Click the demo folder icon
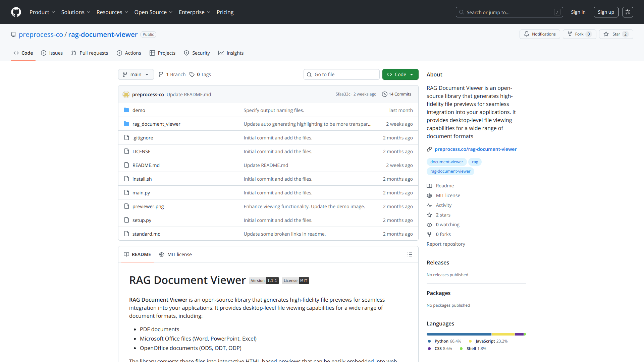Viewport: 644px width, 362px height. (x=126, y=110)
